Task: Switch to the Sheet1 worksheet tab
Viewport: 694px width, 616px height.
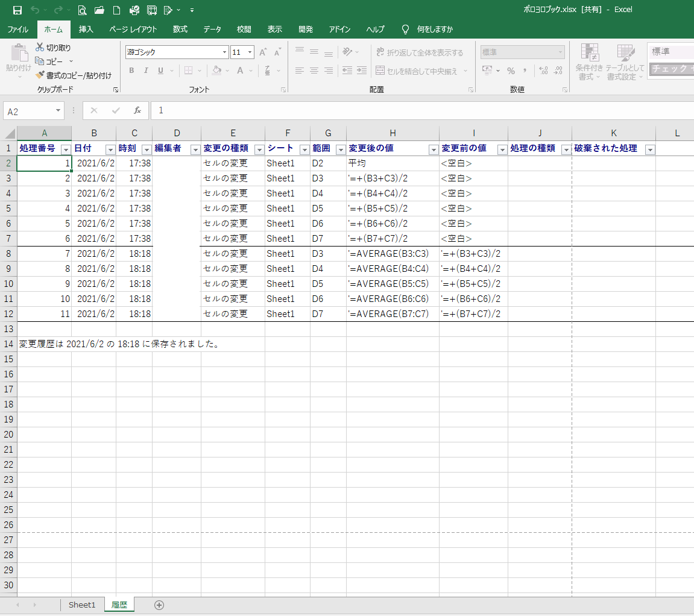Action: coord(82,605)
